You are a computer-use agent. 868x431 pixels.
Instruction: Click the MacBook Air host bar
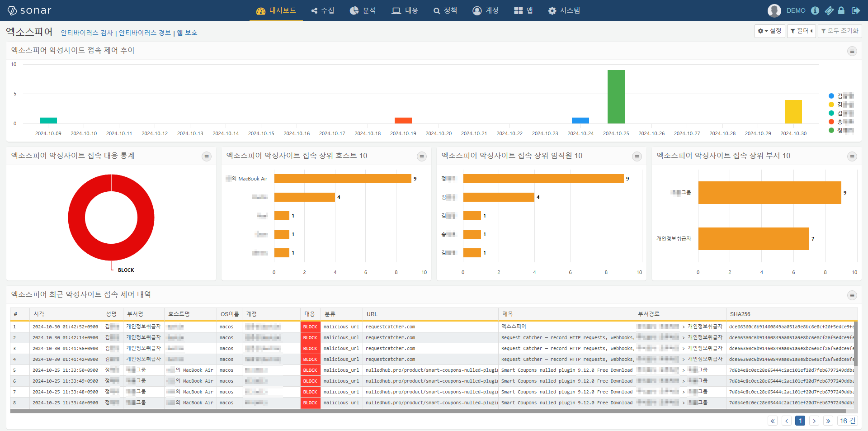pyautogui.click(x=343, y=179)
